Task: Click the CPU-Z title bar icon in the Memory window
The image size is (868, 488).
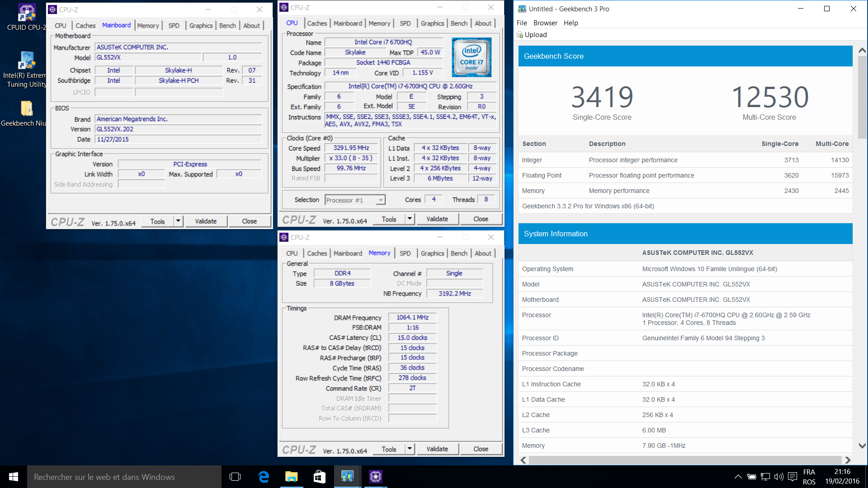Action: [284, 237]
